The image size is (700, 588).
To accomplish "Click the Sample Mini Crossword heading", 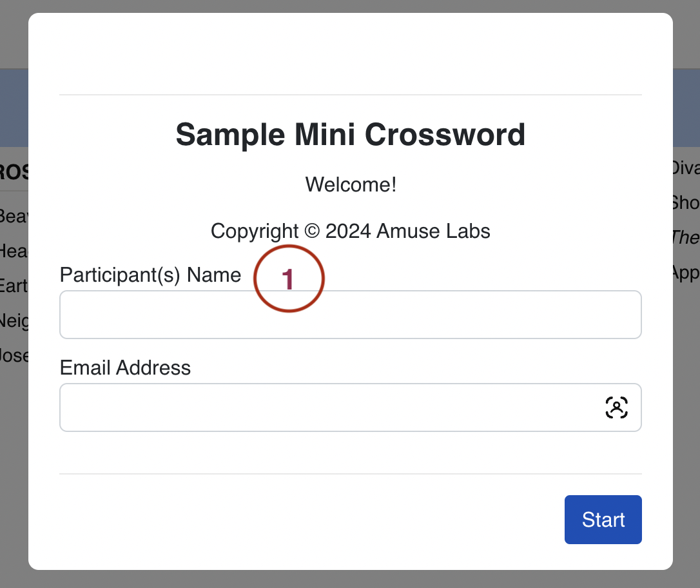I will pos(351,135).
